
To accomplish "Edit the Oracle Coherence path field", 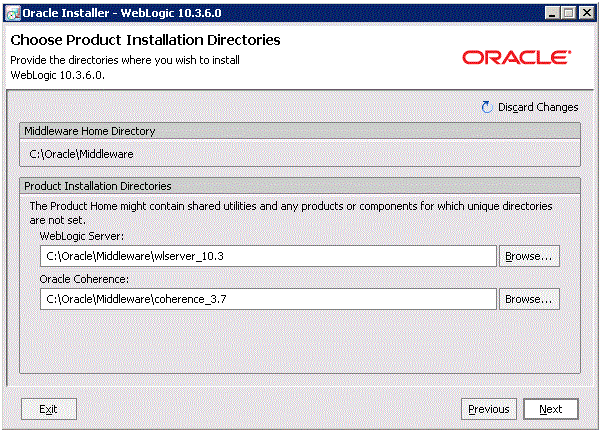I will 268,299.
